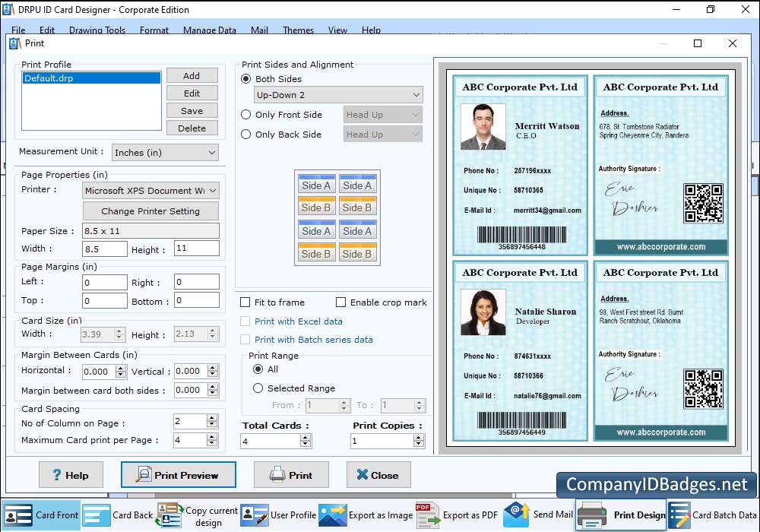Click Natalie Sharon photo in preview
The width and height of the screenshot is (760, 532).
[483, 312]
